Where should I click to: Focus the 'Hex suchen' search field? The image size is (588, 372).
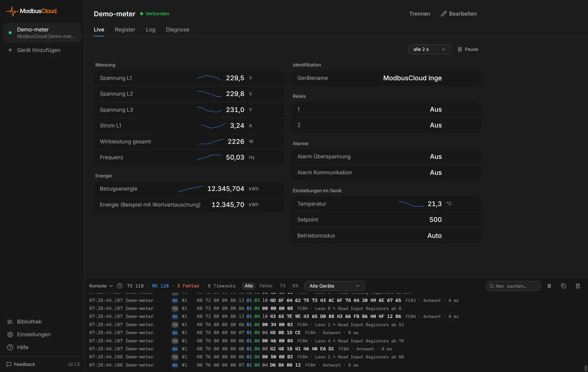(513, 286)
